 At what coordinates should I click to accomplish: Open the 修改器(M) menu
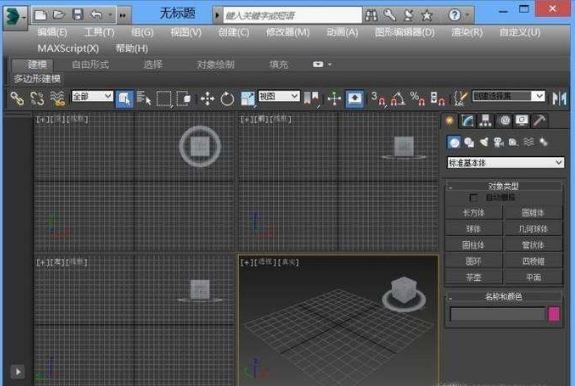pos(288,33)
